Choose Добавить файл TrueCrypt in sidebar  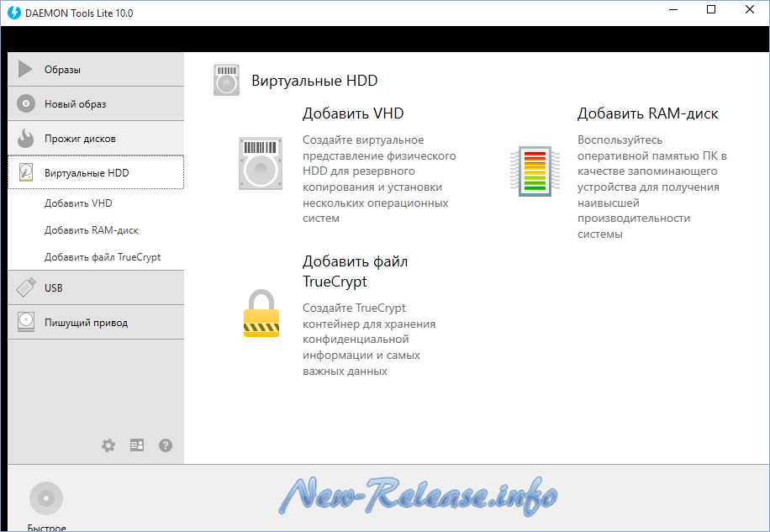click(103, 257)
